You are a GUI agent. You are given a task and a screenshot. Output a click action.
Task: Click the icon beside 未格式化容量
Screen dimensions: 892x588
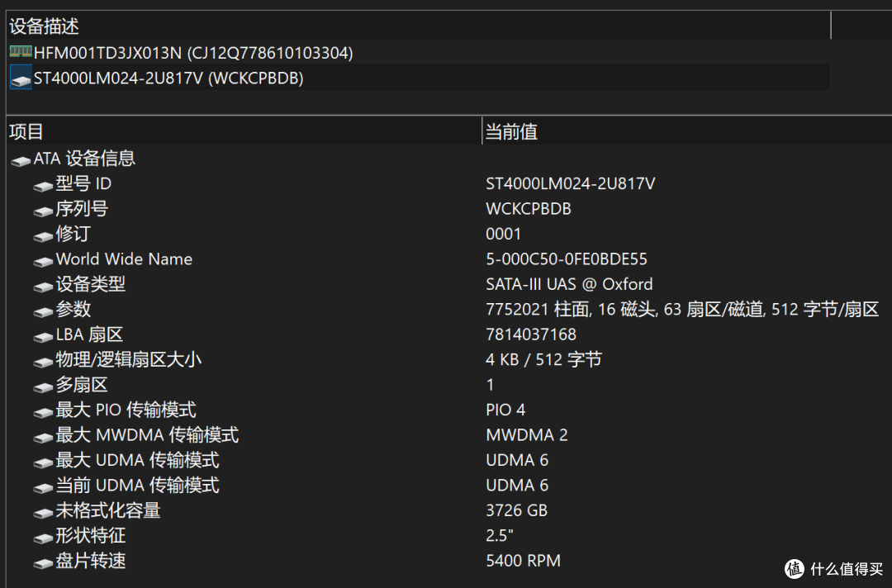tap(43, 513)
